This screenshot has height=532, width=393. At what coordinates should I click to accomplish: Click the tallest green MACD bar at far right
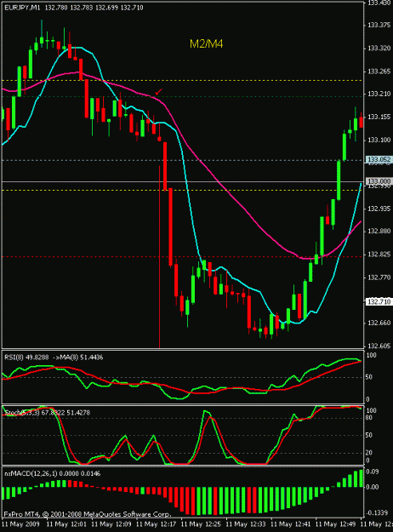pyautogui.click(x=361, y=478)
